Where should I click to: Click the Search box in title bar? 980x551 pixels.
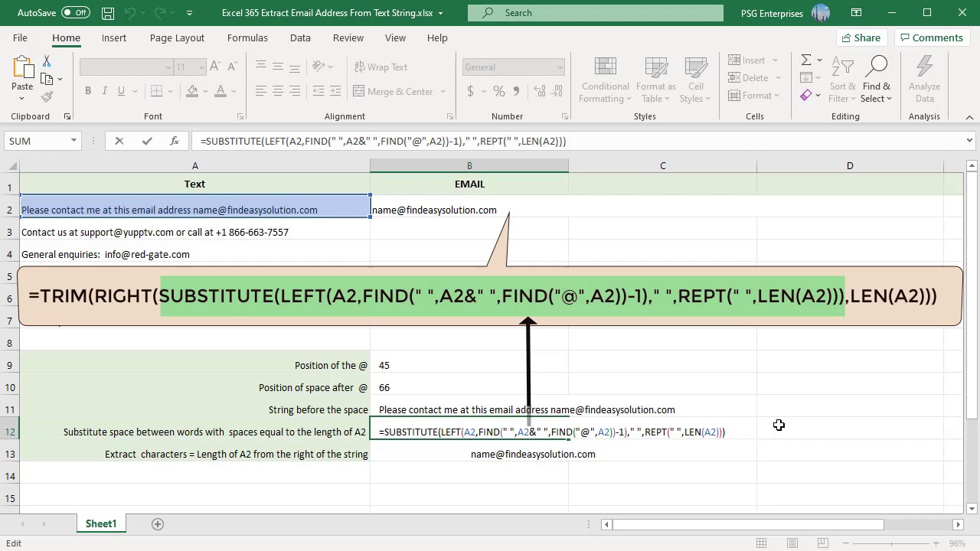595,13
